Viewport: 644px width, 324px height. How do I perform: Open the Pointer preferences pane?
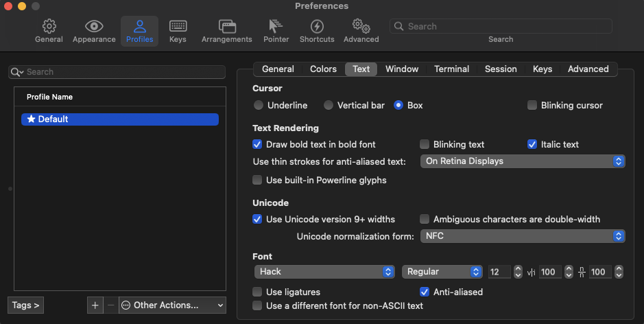click(276, 32)
